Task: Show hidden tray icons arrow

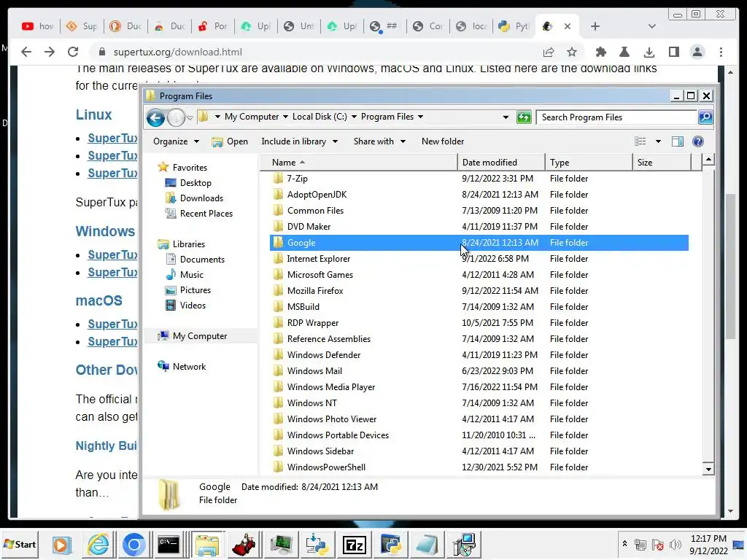Action: [x=624, y=544]
